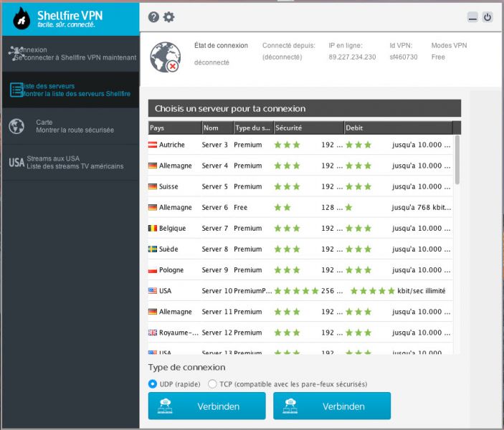
Task: Click the debit star for Server 6
Action: click(x=348, y=208)
